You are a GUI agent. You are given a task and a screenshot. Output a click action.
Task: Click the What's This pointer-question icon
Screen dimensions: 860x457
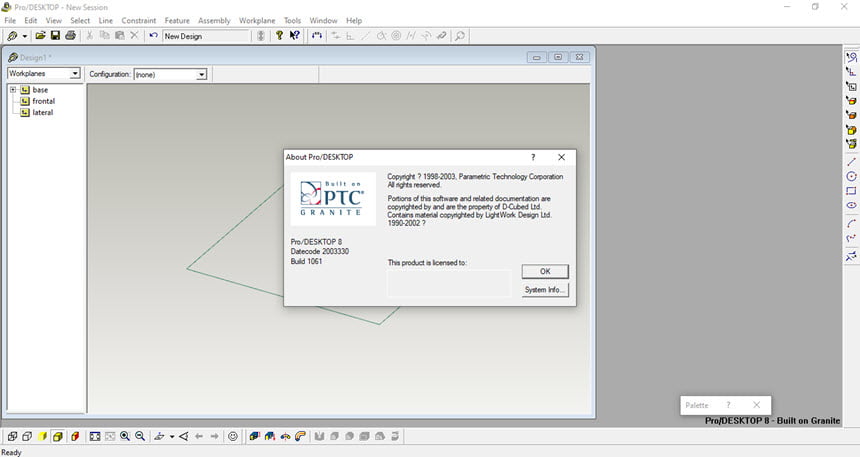[295, 36]
